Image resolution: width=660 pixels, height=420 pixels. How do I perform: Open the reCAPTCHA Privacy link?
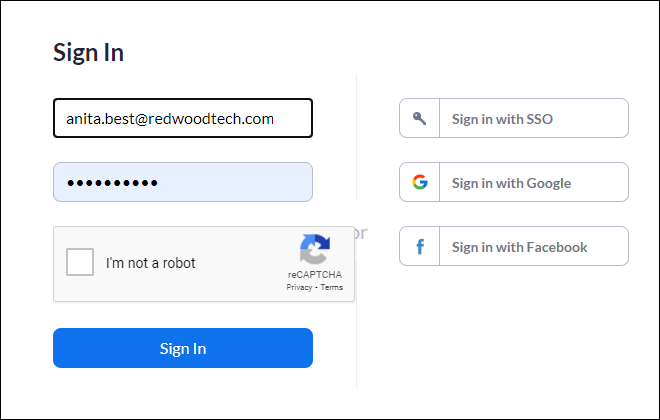(299, 287)
